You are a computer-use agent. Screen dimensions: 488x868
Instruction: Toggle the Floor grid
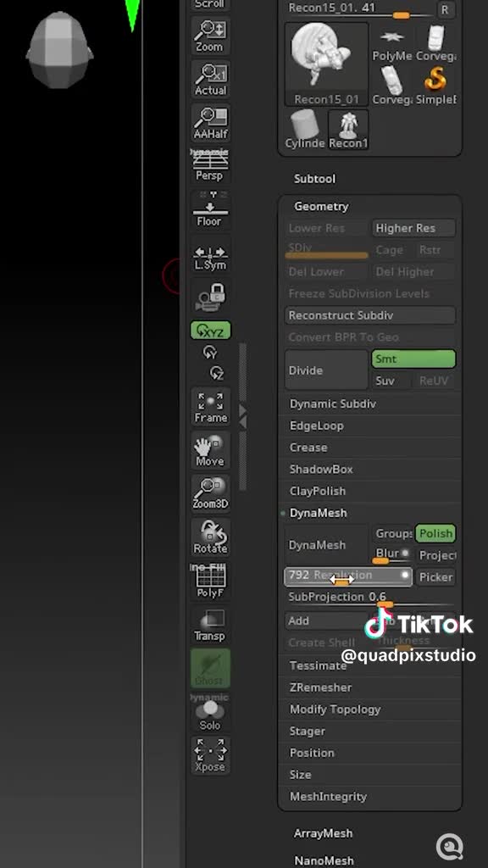coord(210,210)
